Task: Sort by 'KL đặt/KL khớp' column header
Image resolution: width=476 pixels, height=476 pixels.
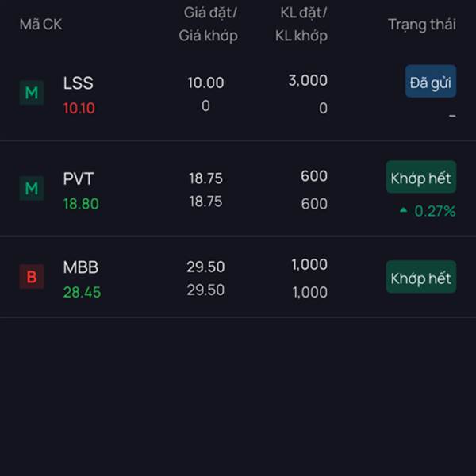Action: click(x=301, y=25)
